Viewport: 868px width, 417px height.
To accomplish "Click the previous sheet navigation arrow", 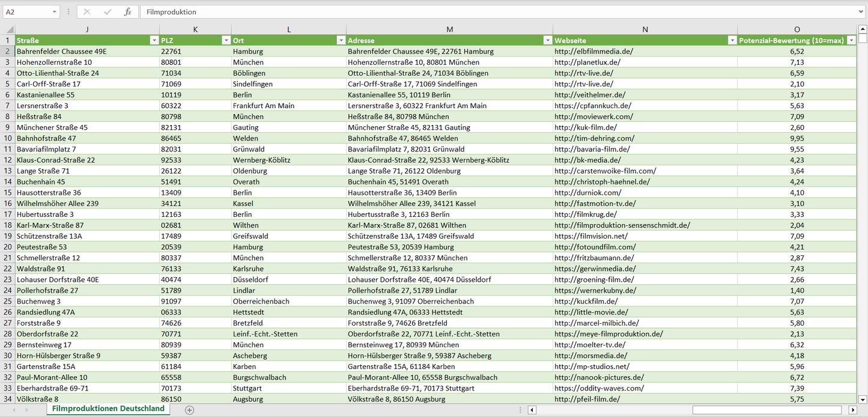I will (12, 410).
